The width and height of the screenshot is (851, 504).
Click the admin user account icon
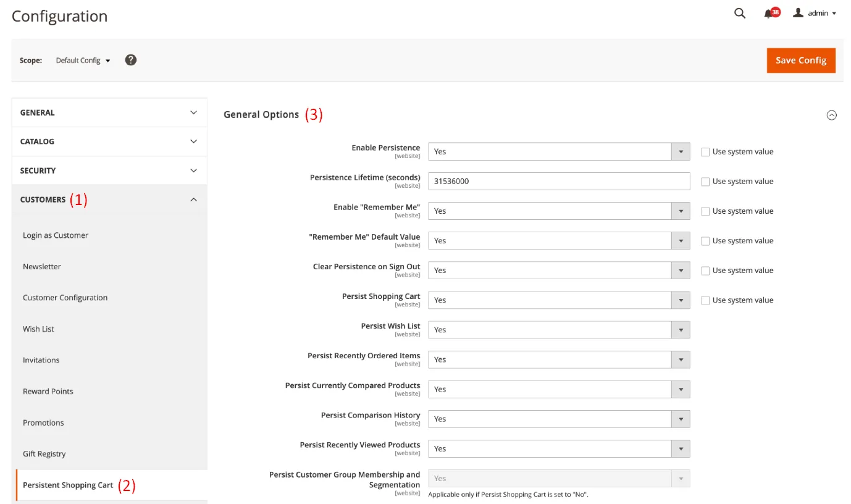click(798, 13)
